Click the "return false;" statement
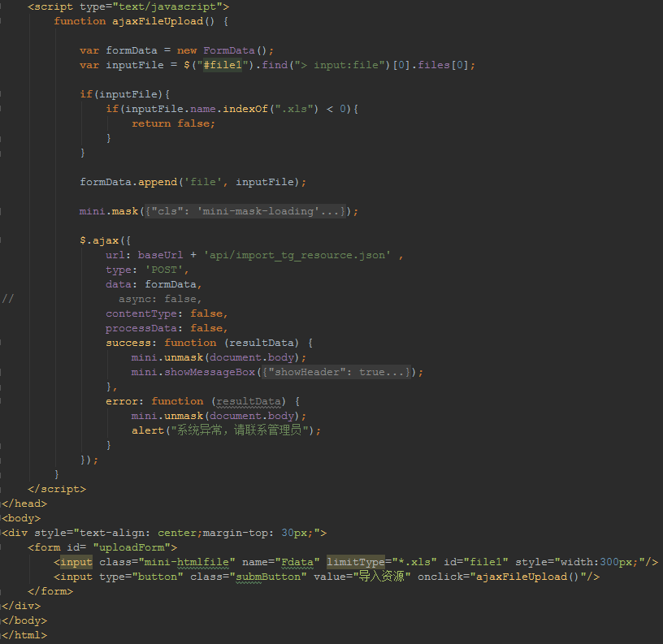 point(173,123)
